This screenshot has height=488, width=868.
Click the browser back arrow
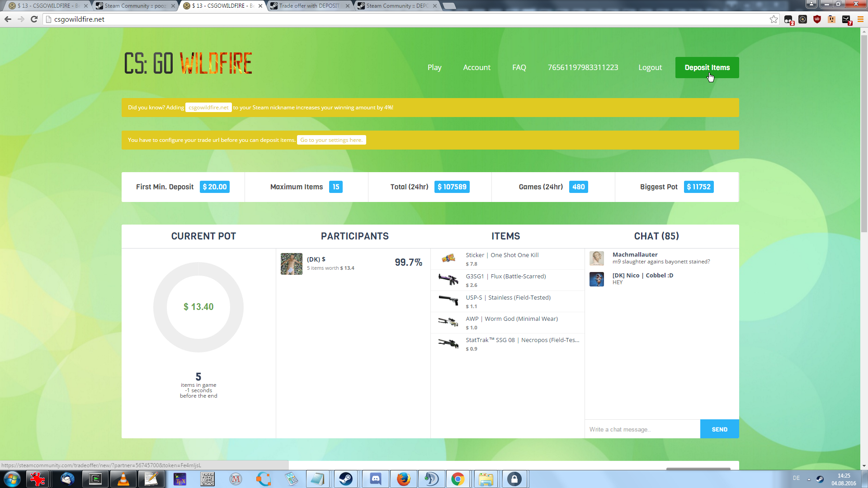[x=8, y=19]
